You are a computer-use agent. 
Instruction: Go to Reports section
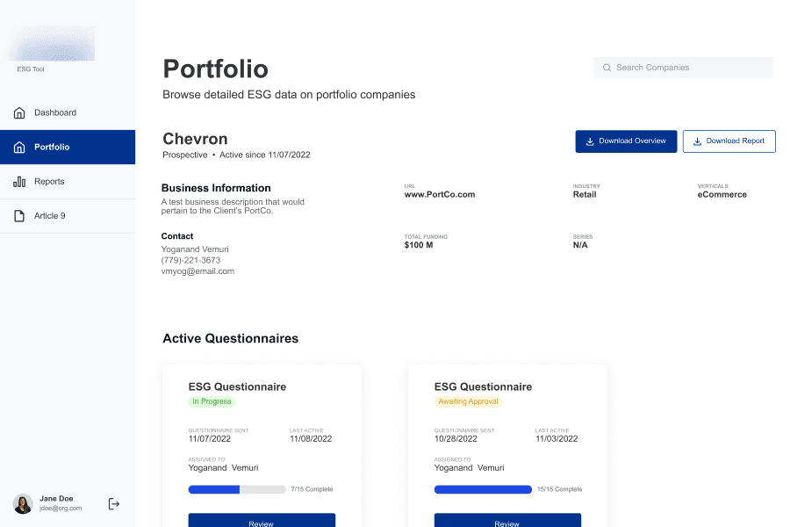(x=68, y=181)
